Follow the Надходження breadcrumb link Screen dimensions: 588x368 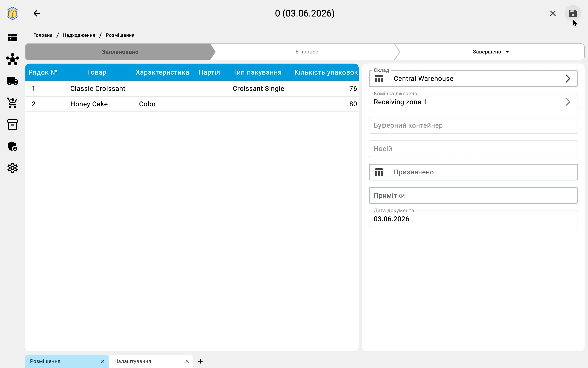(x=79, y=35)
